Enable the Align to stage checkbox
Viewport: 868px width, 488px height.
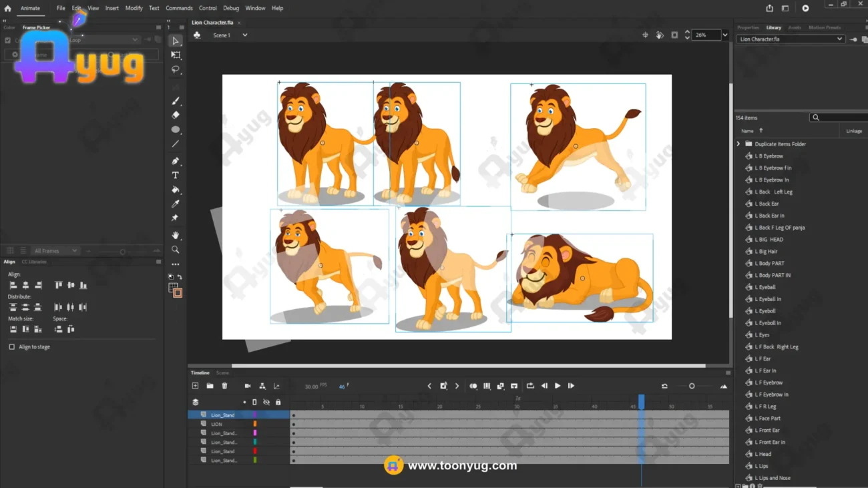pyautogui.click(x=12, y=347)
